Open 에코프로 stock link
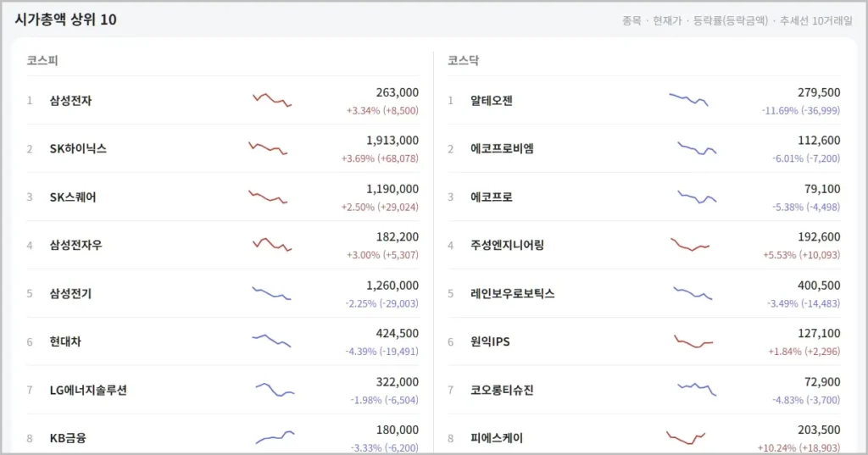Screen dimensions: 868x455 pos(492,197)
